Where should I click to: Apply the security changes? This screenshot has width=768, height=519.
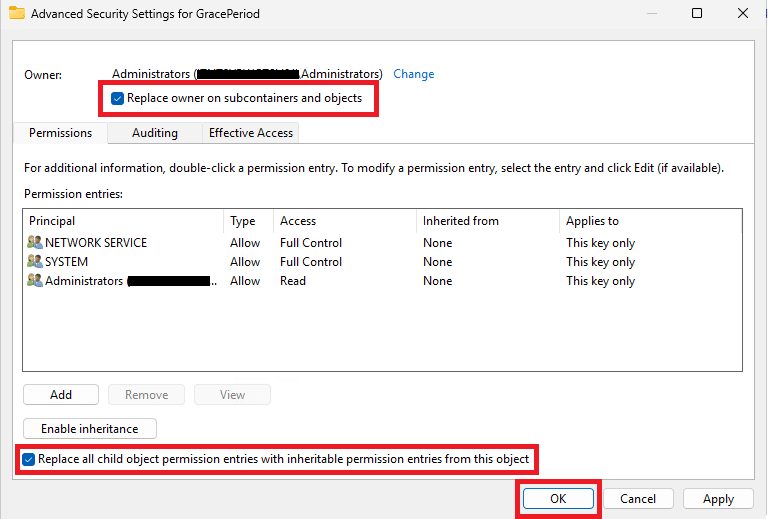tap(718, 498)
